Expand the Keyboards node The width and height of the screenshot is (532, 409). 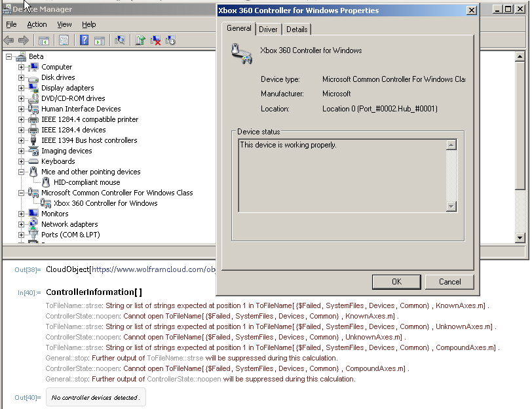pos(21,161)
